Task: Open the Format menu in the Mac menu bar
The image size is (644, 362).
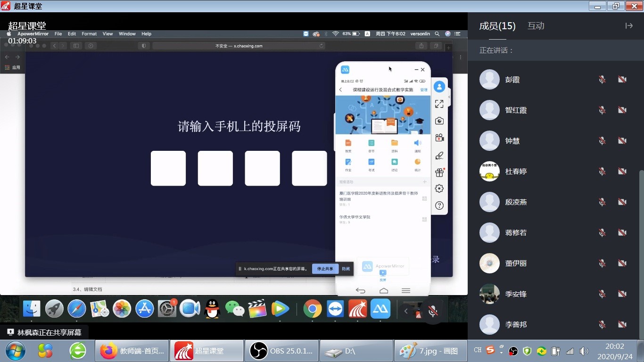Action: tap(89, 34)
